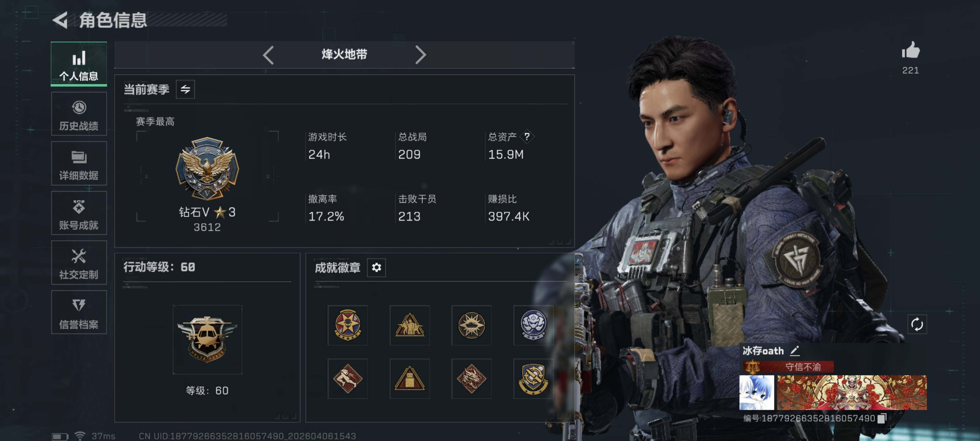Toggle the 当前赛季 season switch button
Viewport: 980px width, 441px height.
(x=185, y=89)
